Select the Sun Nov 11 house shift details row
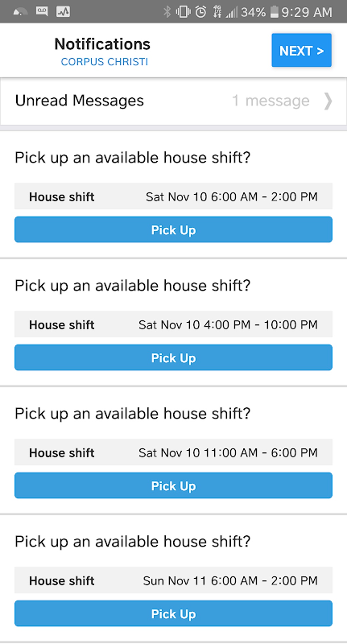The width and height of the screenshot is (347, 644). point(173,580)
